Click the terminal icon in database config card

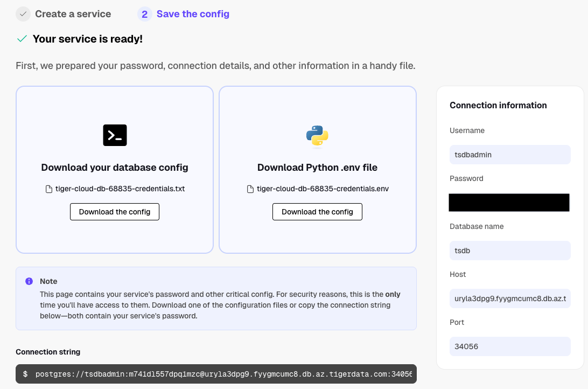115,135
